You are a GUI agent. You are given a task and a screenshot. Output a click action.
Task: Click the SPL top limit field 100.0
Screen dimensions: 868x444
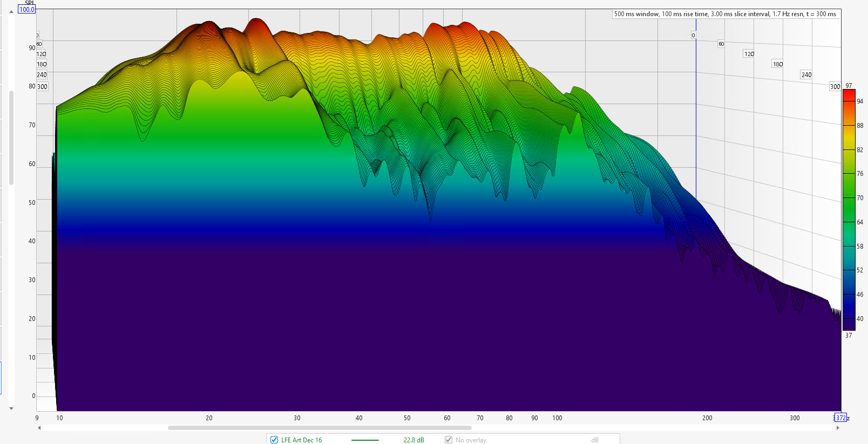[27, 9]
